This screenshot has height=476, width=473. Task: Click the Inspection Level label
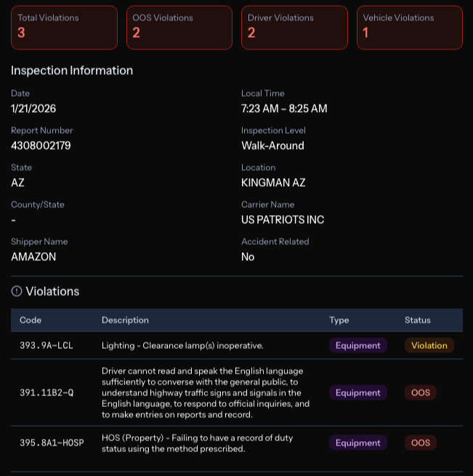[x=273, y=131]
